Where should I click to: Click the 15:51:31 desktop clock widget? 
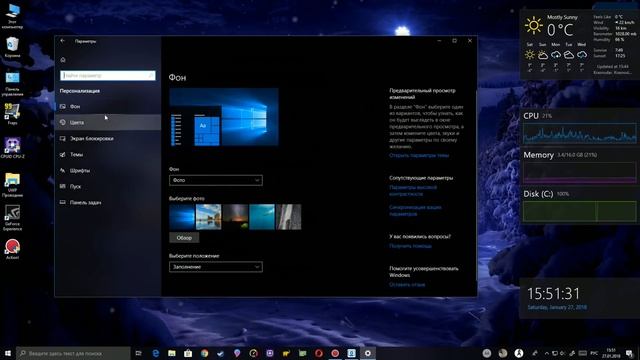[x=553, y=293]
